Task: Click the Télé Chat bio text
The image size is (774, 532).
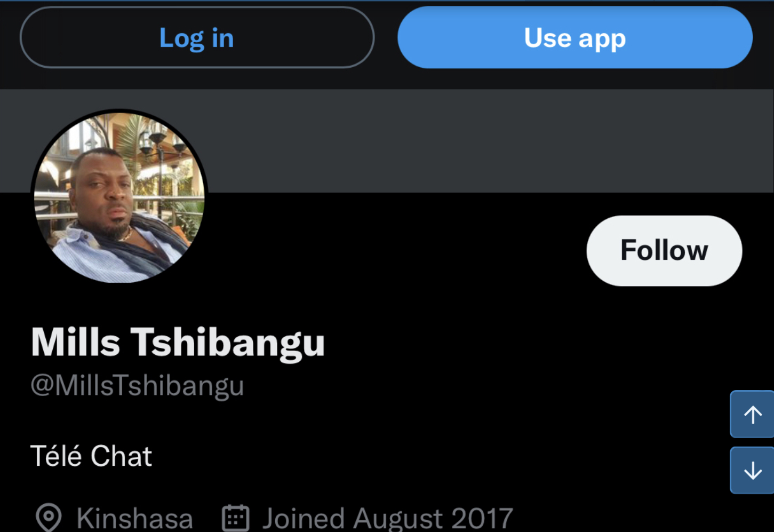Action: click(91, 456)
